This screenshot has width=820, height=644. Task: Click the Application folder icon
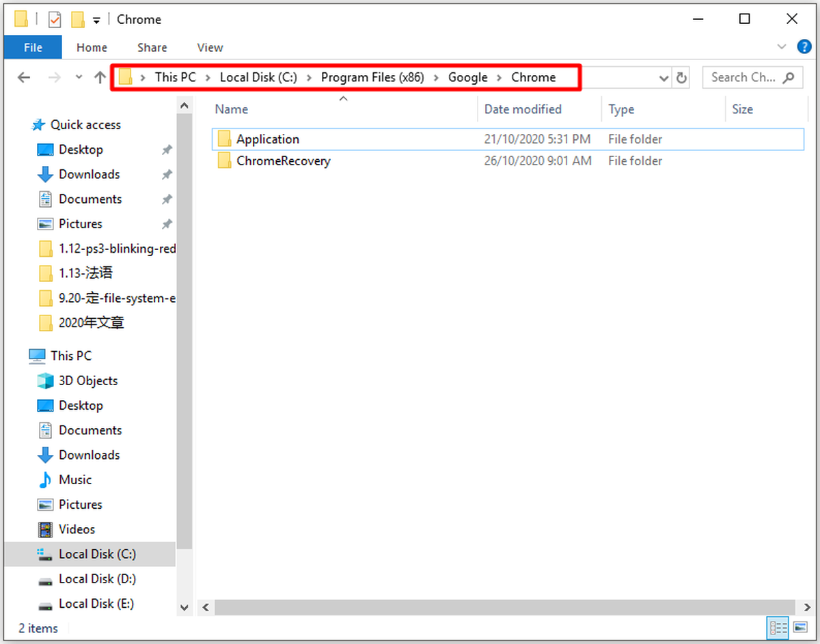pyautogui.click(x=225, y=139)
